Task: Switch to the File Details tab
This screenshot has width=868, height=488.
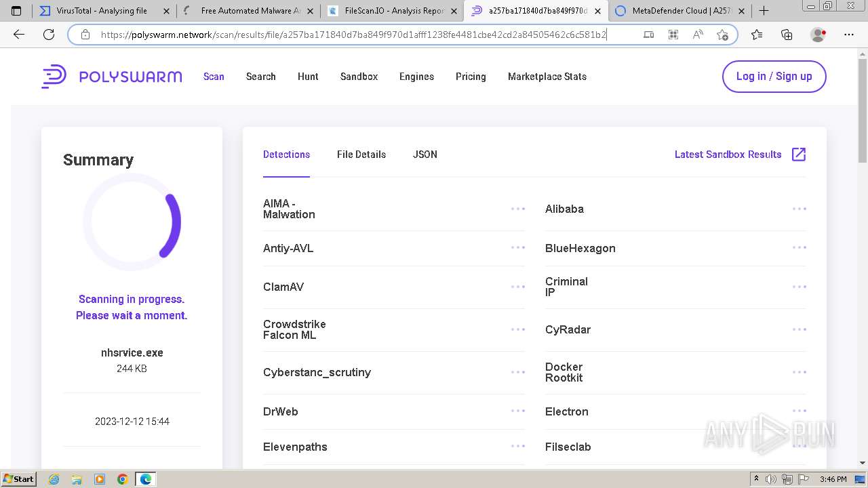Action: pos(361,155)
